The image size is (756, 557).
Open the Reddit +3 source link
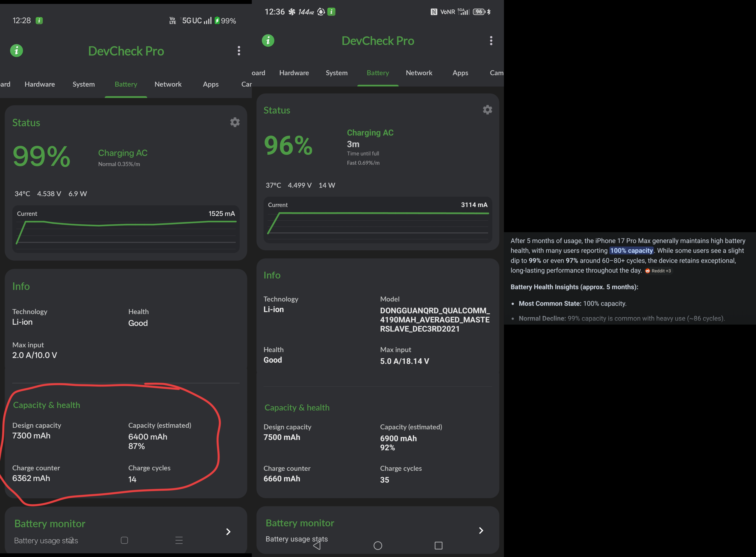click(x=658, y=271)
